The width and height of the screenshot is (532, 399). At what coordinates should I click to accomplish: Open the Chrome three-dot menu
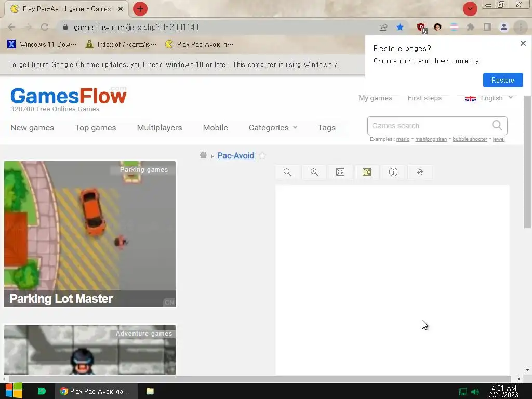(521, 27)
